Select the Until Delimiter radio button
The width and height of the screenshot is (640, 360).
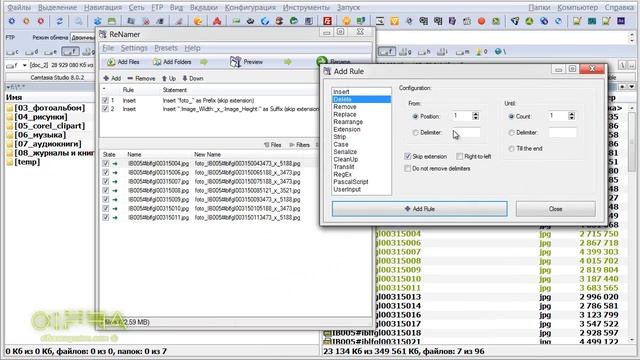point(511,133)
